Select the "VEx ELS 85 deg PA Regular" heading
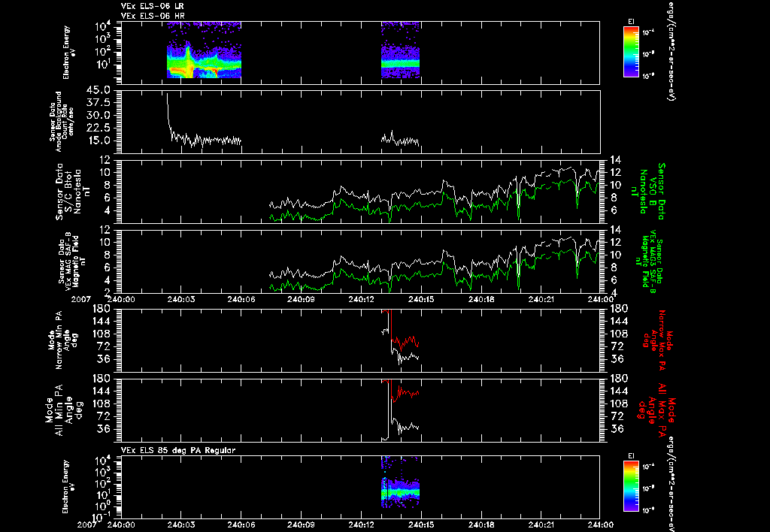 (x=178, y=450)
